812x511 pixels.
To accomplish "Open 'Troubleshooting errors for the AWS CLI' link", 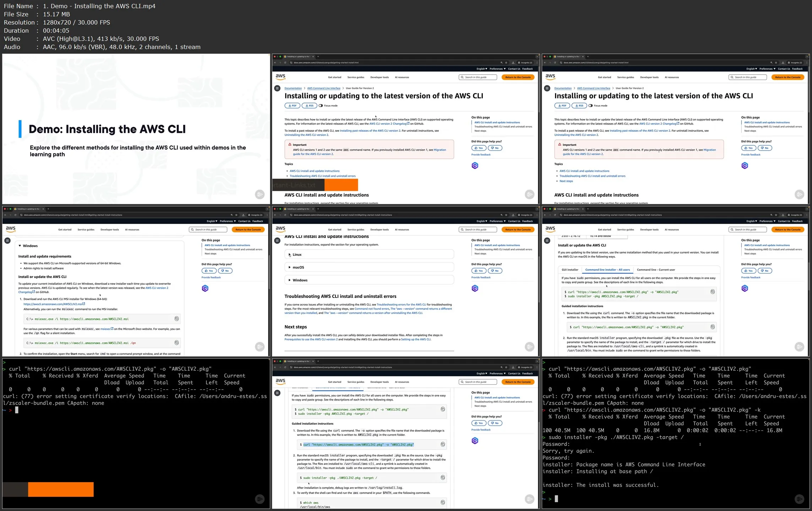I will pos(401,304).
